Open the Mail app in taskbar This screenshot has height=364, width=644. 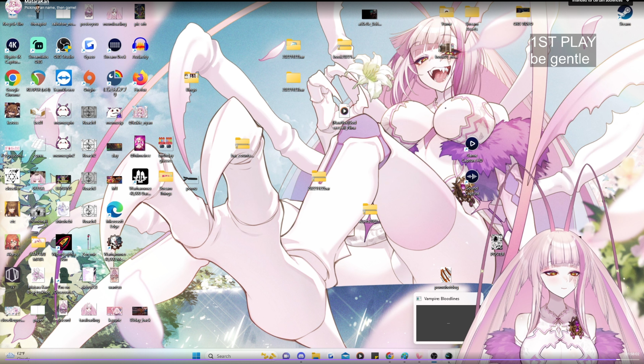pyautogui.click(x=345, y=356)
